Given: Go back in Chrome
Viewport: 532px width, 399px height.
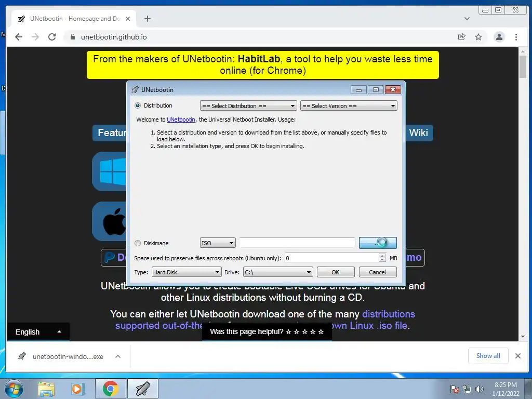Looking at the screenshot, I should tap(19, 37).
